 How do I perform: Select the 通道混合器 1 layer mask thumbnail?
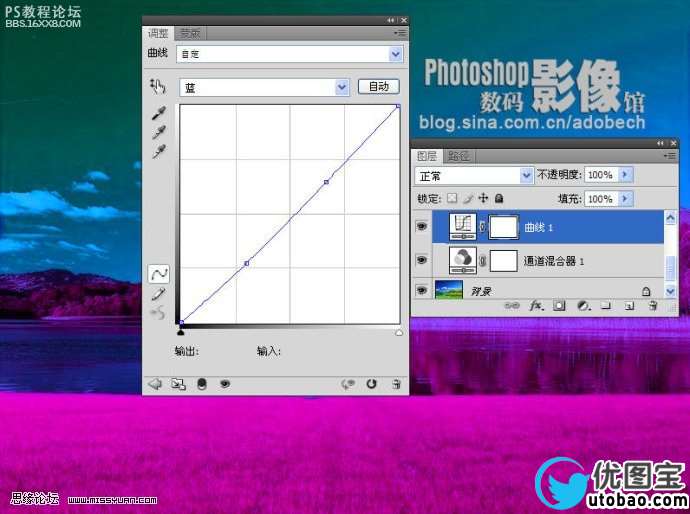point(504,261)
